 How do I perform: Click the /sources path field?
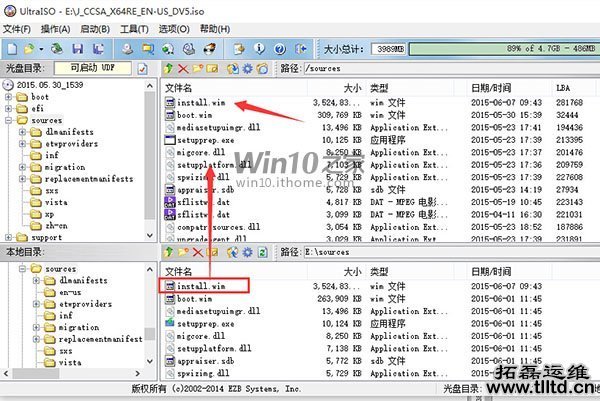452,69
